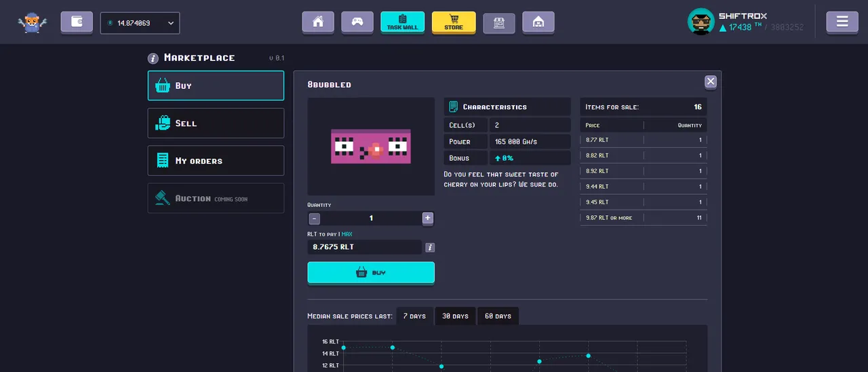The height and width of the screenshot is (372, 868).
Task: Click the cyan Buy button
Action: (x=371, y=272)
